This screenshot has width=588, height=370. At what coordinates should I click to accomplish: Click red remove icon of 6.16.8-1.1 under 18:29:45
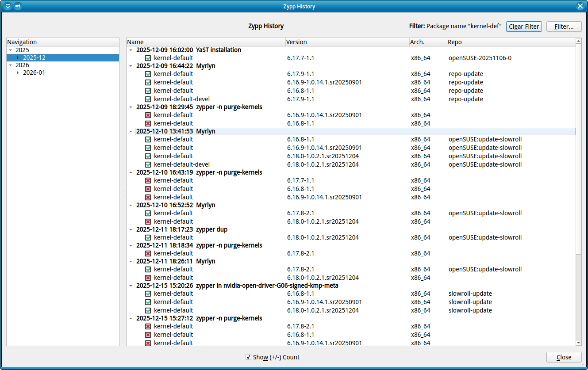(148, 123)
